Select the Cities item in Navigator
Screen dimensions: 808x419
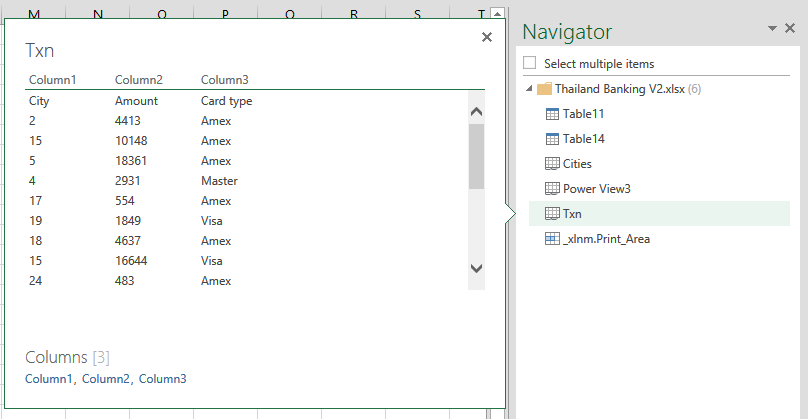click(577, 163)
